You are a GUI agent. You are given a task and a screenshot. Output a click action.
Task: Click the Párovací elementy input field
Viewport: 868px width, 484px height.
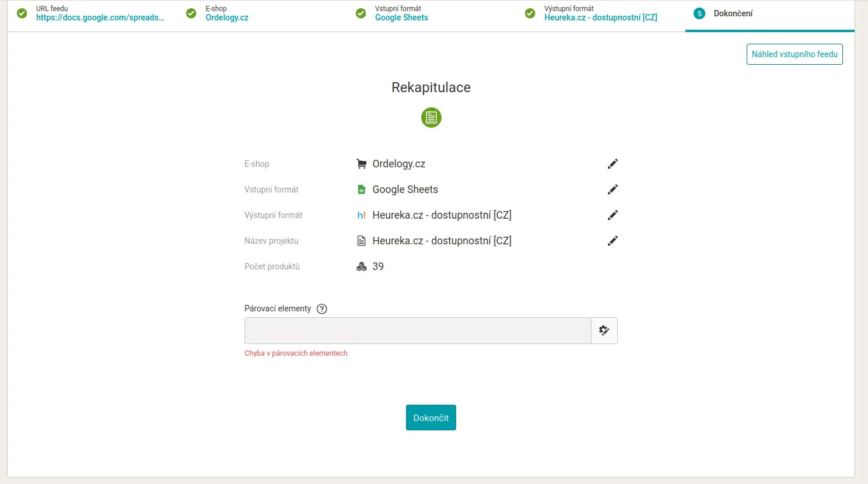(418, 331)
